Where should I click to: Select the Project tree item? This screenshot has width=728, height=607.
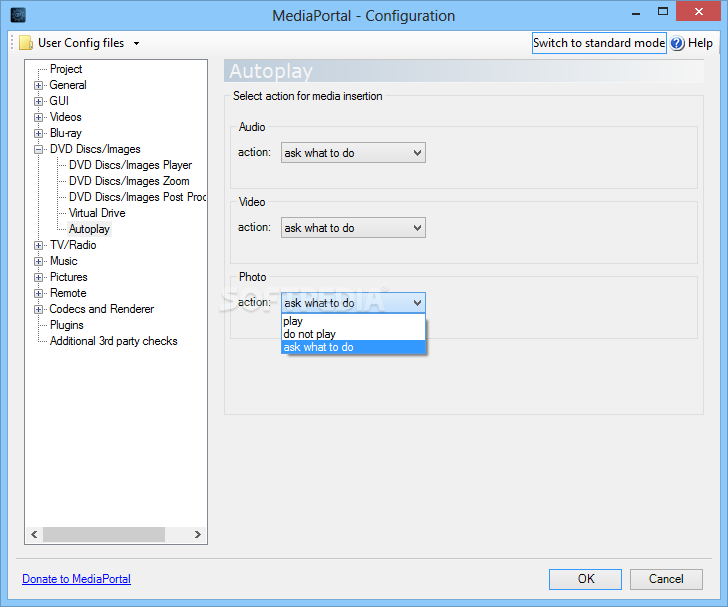coord(66,69)
